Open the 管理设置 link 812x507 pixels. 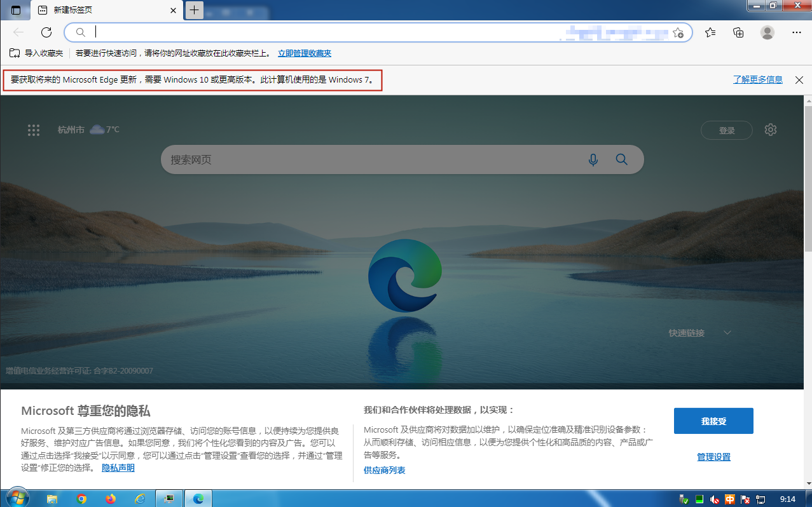point(713,457)
